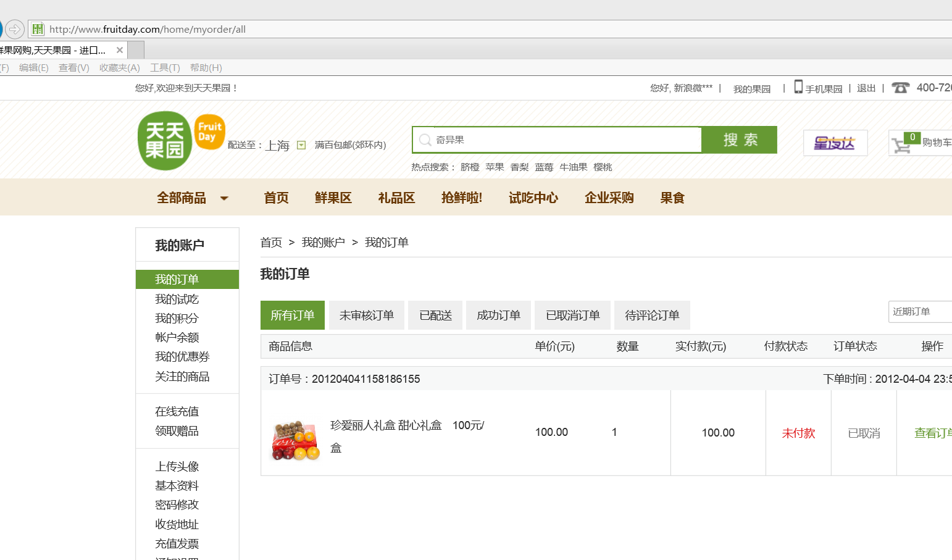Click the telephone hotline icon
The width and height of the screenshot is (952, 560).
(x=900, y=88)
